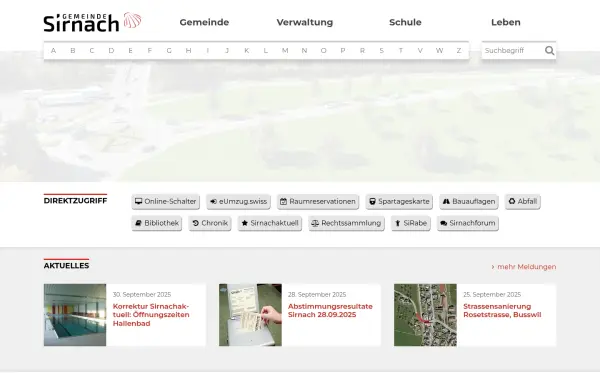This screenshot has height=375, width=600.
Task: Open the Verwaltung menu
Action: coord(305,22)
